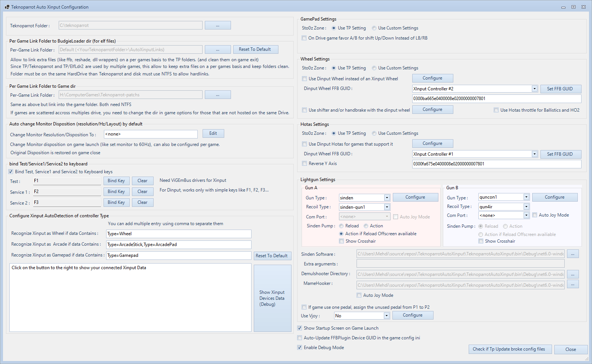Click Bind Key for Service 1
The width and height of the screenshot is (592, 364).
click(116, 192)
